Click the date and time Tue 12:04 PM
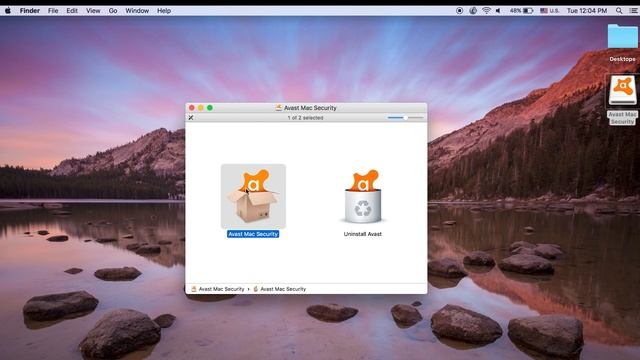 pyautogui.click(x=587, y=11)
